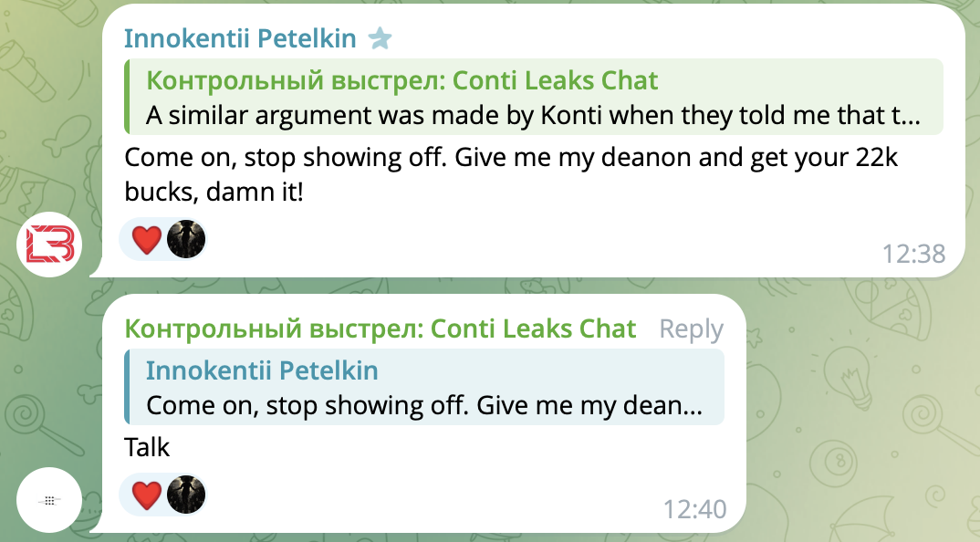980x542 pixels.
Task: Open the red logo avatar of Innokentii
Action: tap(50, 244)
